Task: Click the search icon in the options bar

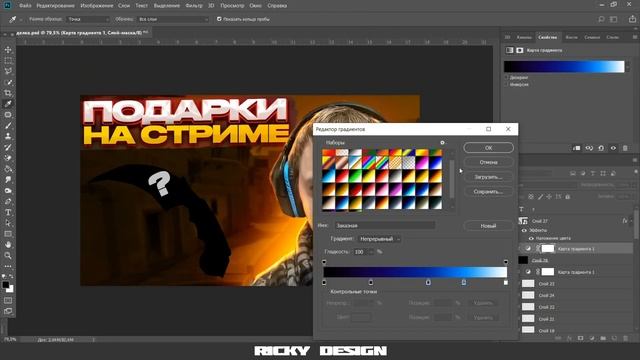Action: (x=601, y=19)
